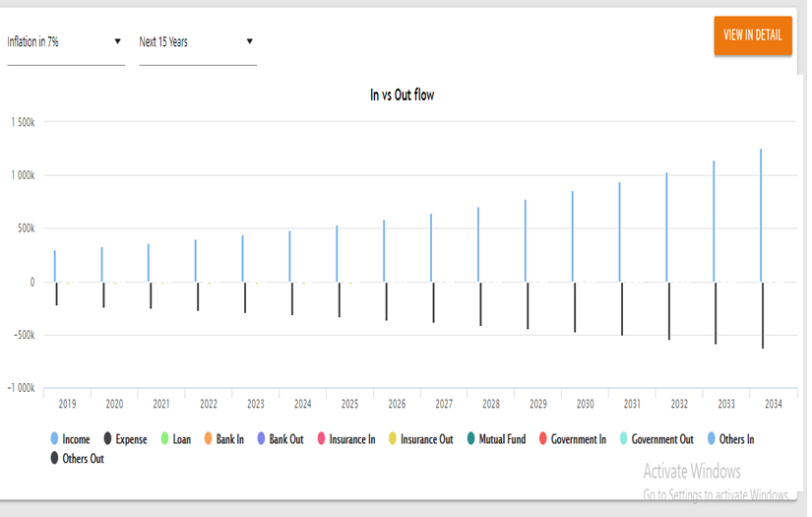This screenshot has width=812, height=517.
Task: Click the 2034 expense bar
Action: click(x=763, y=315)
